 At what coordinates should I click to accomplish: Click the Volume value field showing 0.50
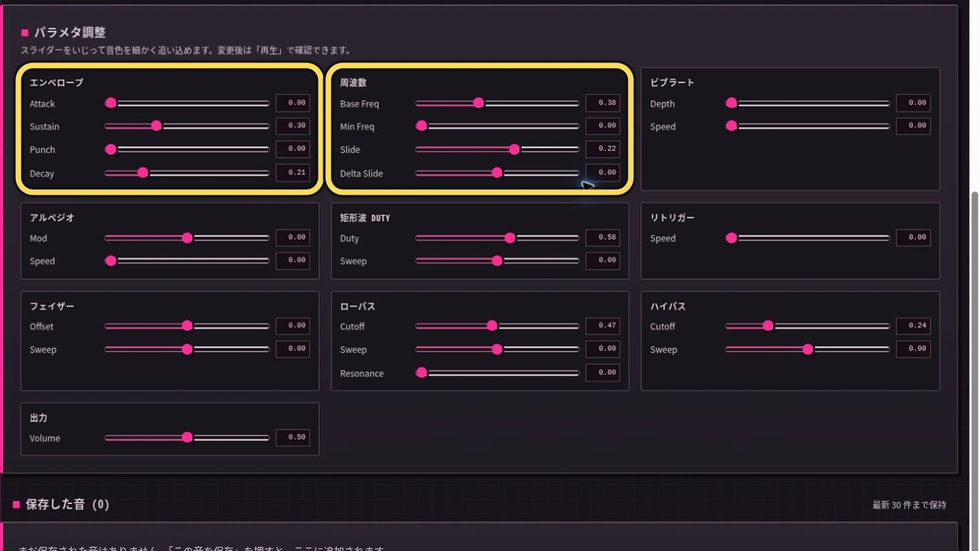(x=293, y=437)
